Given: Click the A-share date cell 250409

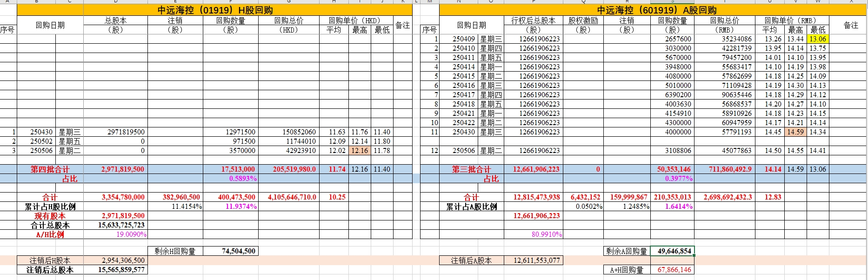Looking at the screenshot, I should (x=459, y=39).
